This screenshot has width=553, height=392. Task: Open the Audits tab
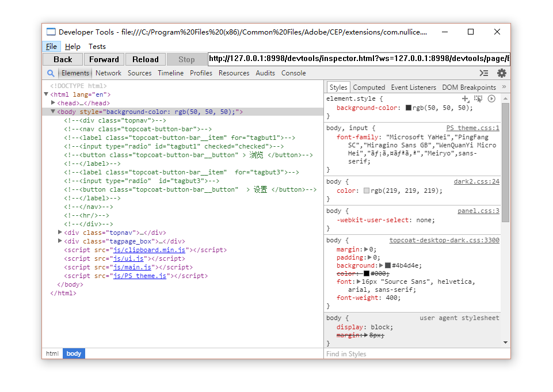[265, 73]
